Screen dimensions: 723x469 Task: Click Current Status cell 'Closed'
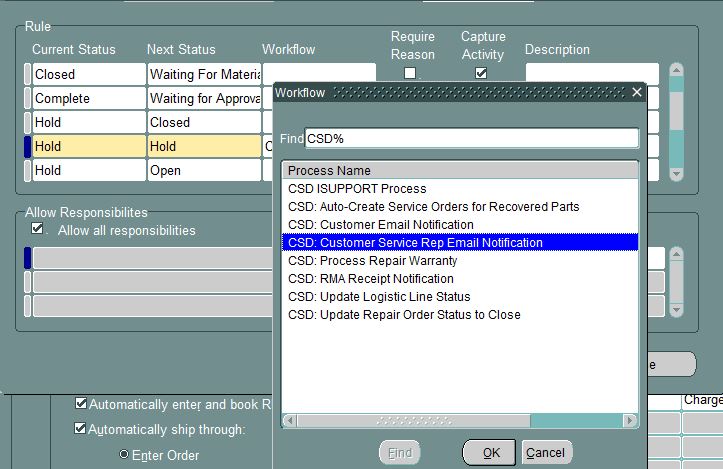click(x=89, y=74)
